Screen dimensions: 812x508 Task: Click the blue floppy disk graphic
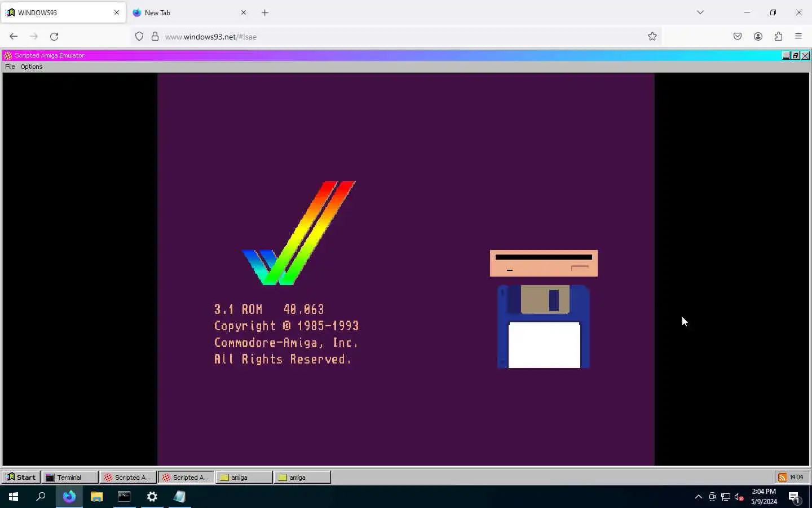pos(544,327)
